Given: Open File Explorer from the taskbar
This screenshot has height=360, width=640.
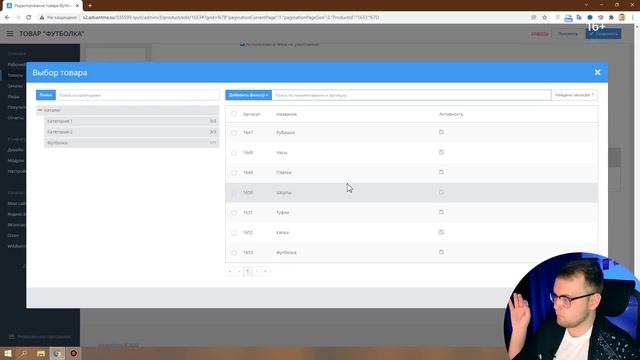Looking at the screenshot, I should [40, 353].
